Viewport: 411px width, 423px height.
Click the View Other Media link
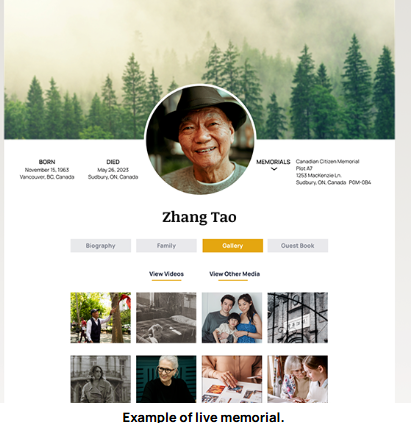pyautogui.click(x=234, y=274)
